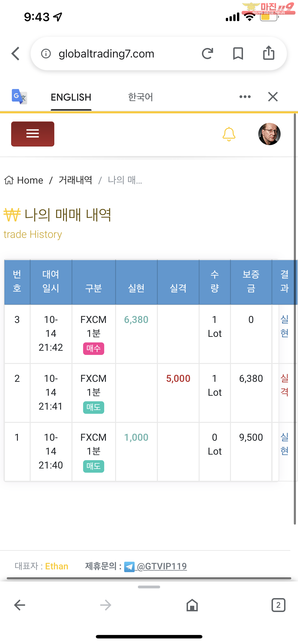
Task: Go to Home breadcrumb link
Action: 24,180
